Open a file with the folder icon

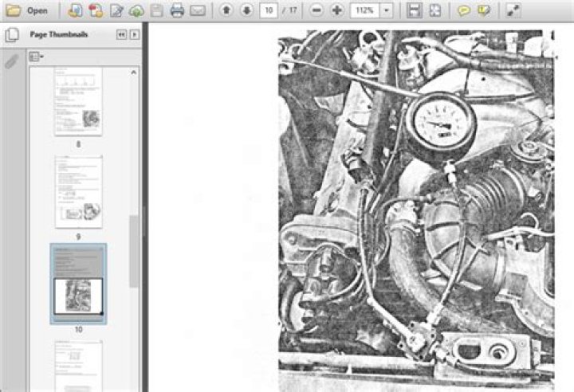tap(14, 10)
